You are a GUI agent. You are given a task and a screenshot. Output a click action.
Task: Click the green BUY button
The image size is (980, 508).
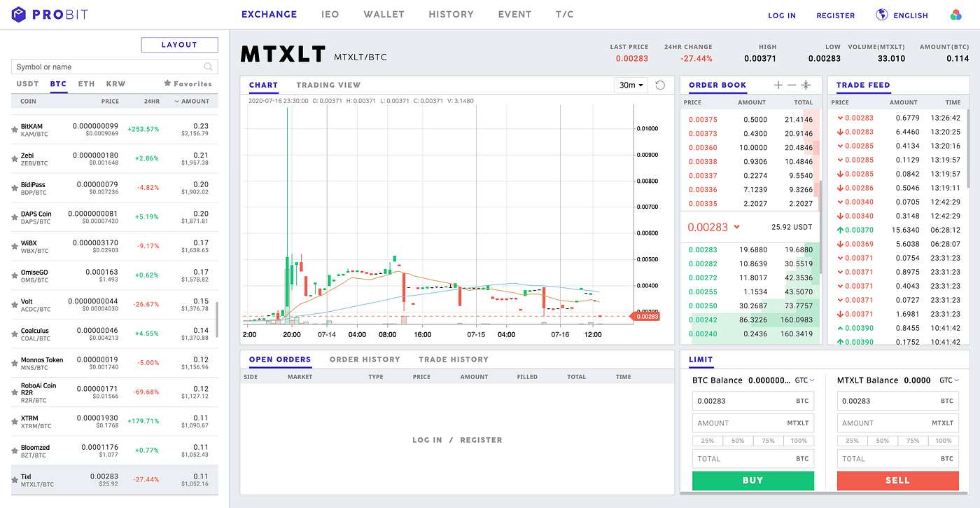[753, 481]
